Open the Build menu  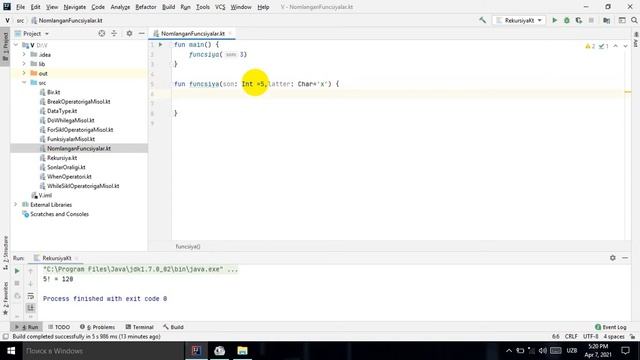[168, 7]
